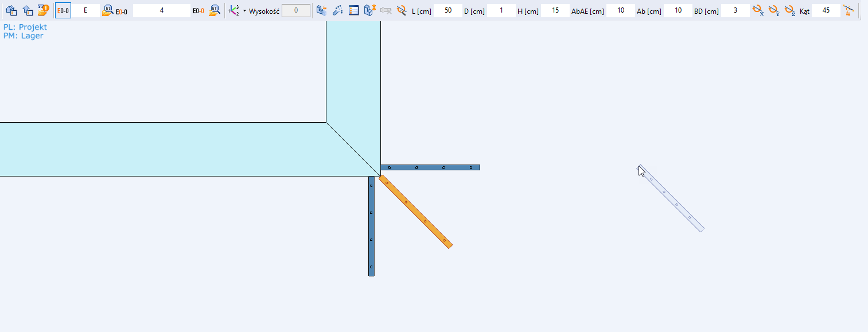Click the rotate around X axis icon

[758, 10]
